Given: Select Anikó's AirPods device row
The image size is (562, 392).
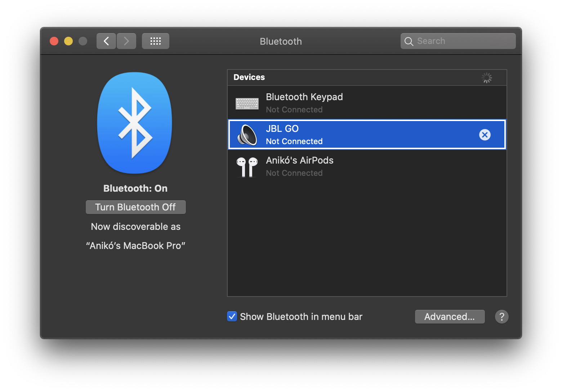Looking at the screenshot, I should (367, 166).
